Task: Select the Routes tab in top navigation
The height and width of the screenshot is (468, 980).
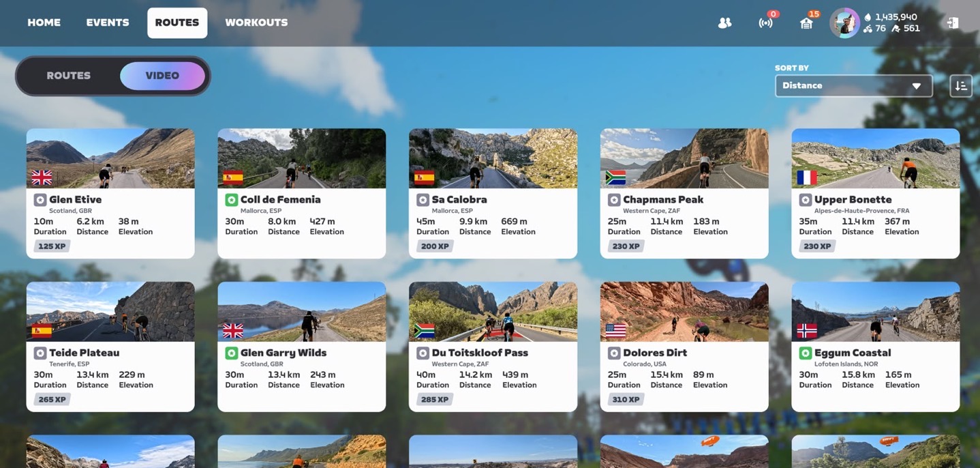Action: pyautogui.click(x=177, y=23)
